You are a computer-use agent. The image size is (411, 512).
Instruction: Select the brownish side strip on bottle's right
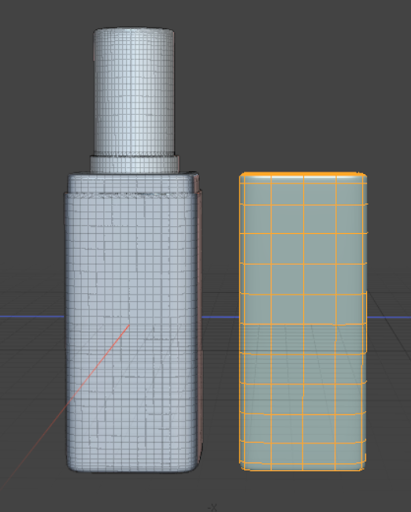tap(199, 320)
